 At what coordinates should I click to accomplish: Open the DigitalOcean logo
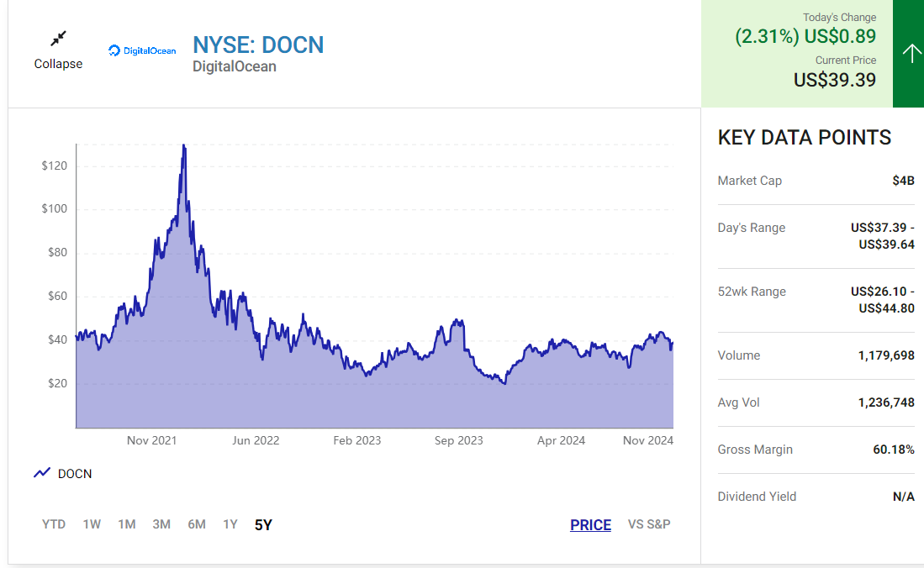coord(142,50)
